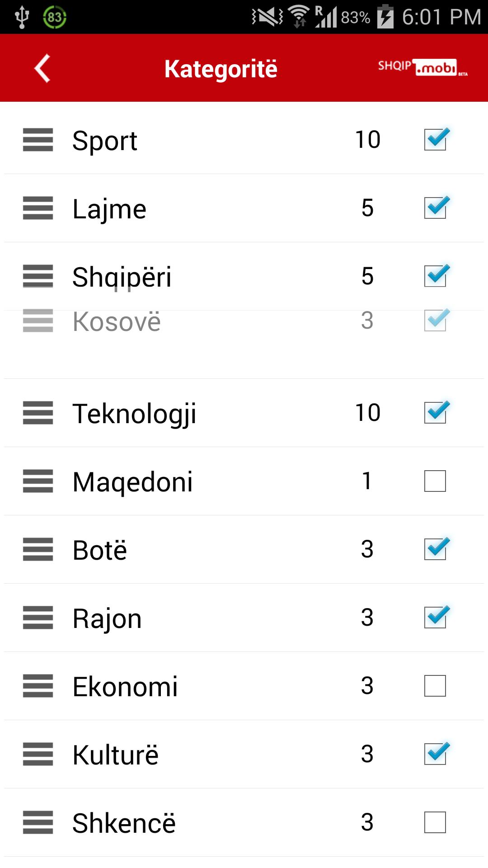488x868 pixels.
Task: Uncheck the Sport category checkbox
Action: (x=435, y=139)
